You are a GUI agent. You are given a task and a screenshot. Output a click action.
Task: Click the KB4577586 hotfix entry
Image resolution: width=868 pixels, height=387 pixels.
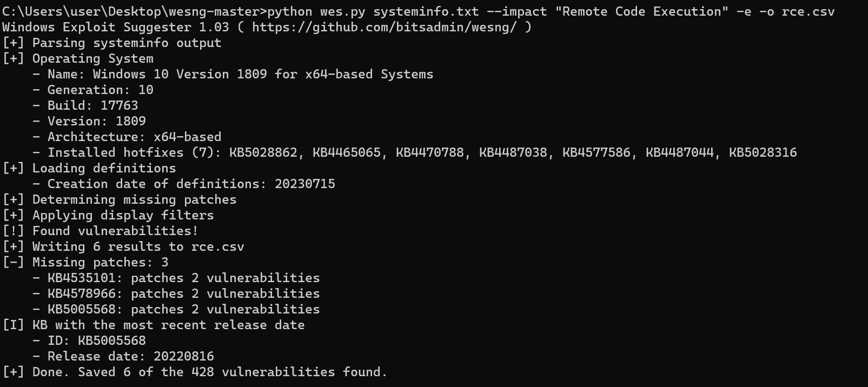tap(597, 152)
